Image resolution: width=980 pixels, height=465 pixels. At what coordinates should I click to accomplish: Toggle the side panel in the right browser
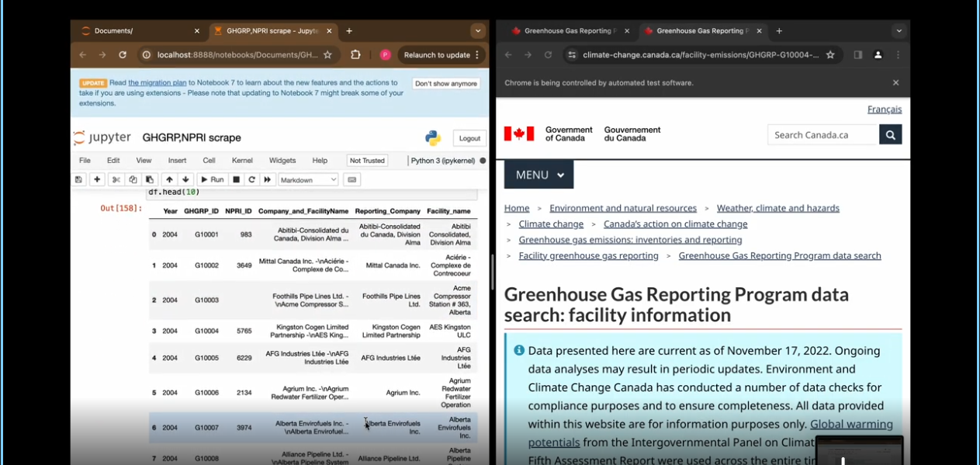[858, 55]
